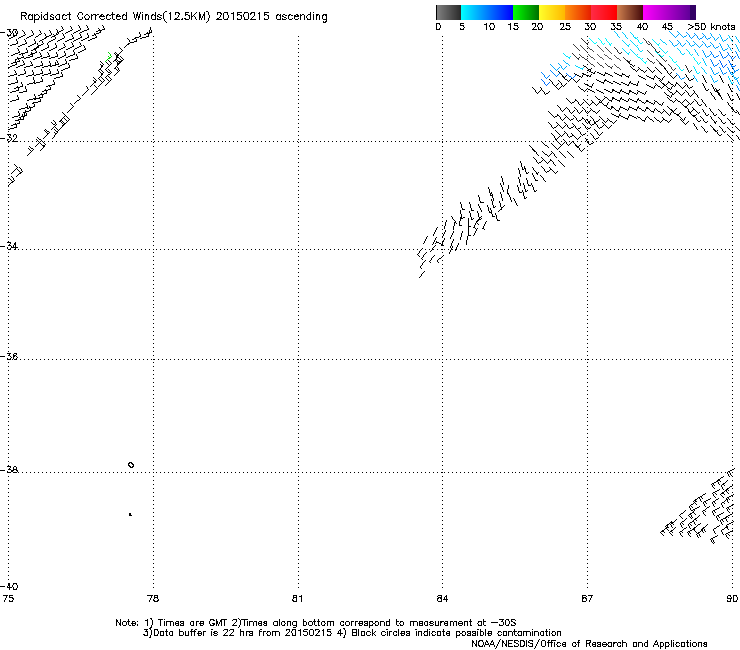Click the '30' label under the color bar
This screenshot has width=740, height=650.
tap(590, 27)
